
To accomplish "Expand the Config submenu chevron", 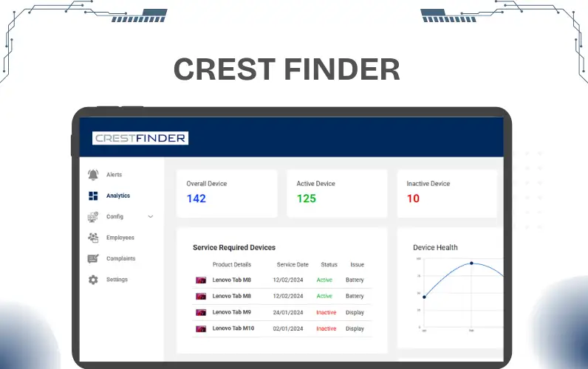I will coord(151,216).
